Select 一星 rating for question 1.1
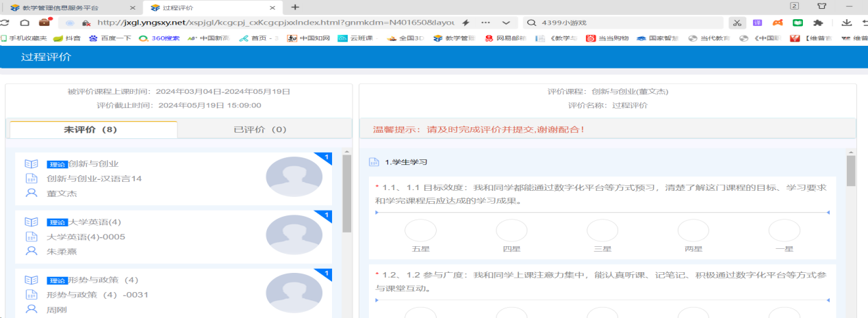The width and height of the screenshot is (868, 318). point(784,231)
